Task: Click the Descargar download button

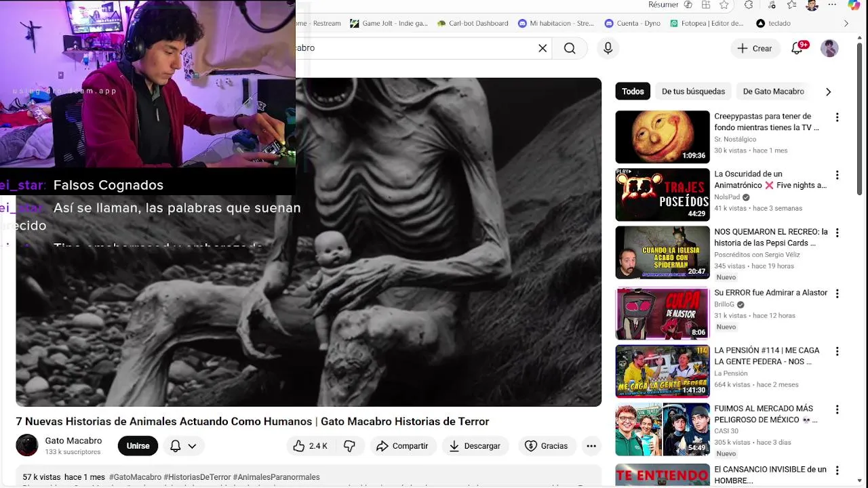Action: [x=475, y=446]
